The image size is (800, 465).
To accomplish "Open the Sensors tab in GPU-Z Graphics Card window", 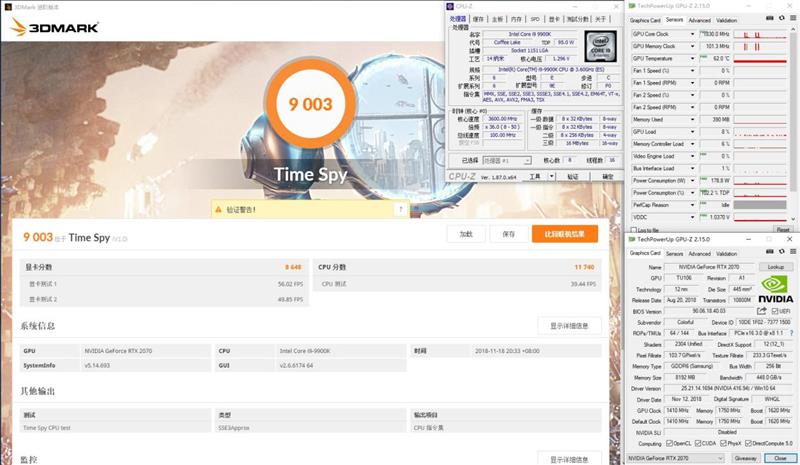I will [x=674, y=253].
